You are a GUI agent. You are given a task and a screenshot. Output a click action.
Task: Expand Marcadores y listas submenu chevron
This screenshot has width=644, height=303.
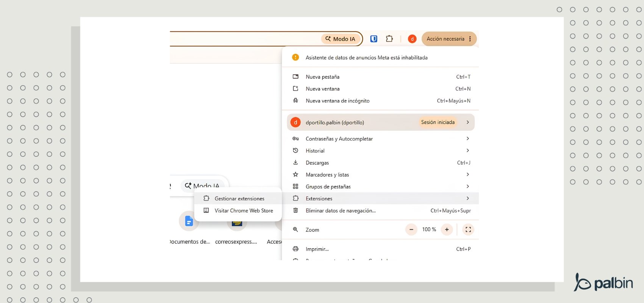[x=468, y=175]
